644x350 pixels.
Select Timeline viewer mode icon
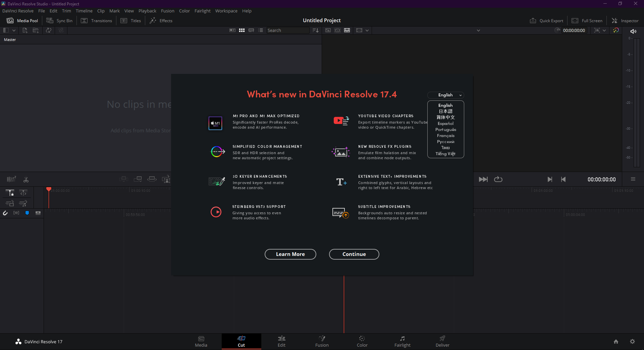coord(347,30)
